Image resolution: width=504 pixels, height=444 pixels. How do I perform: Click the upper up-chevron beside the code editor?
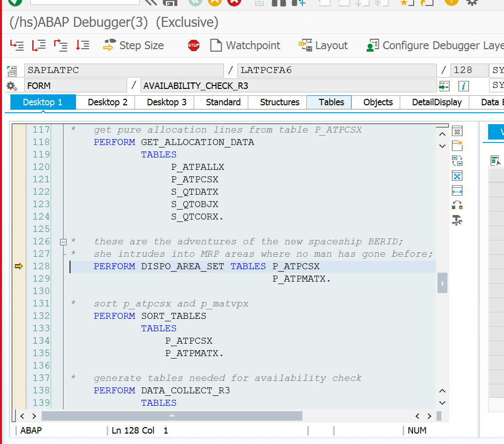click(x=442, y=134)
